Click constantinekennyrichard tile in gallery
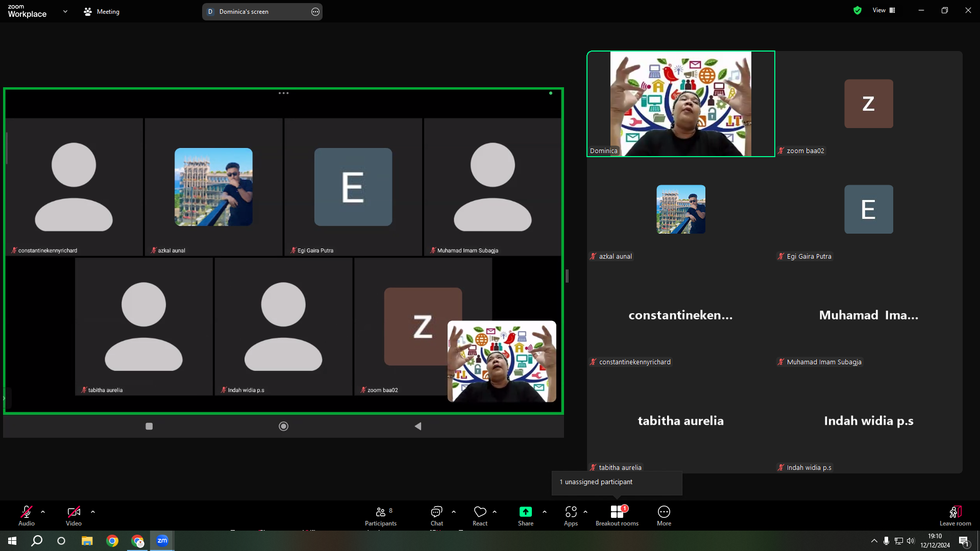The height and width of the screenshot is (551, 980). 681,315
